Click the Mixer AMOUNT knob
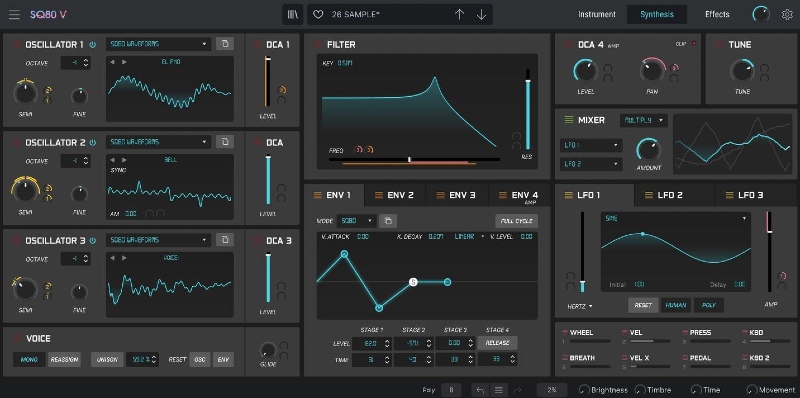Screen dimensions: 800x398 [x=648, y=150]
